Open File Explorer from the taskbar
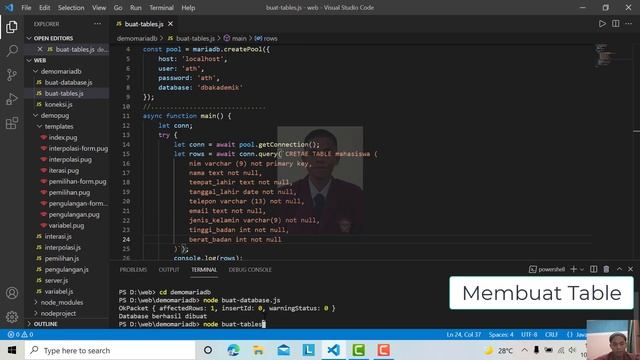Image resolution: width=640 pixels, height=360 pixels. click(x=258, y=350)
